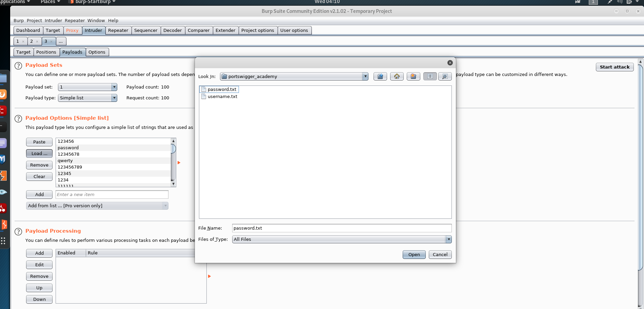Open the Files folder icon in dock
644x309 pixels.
click(3, 78)
